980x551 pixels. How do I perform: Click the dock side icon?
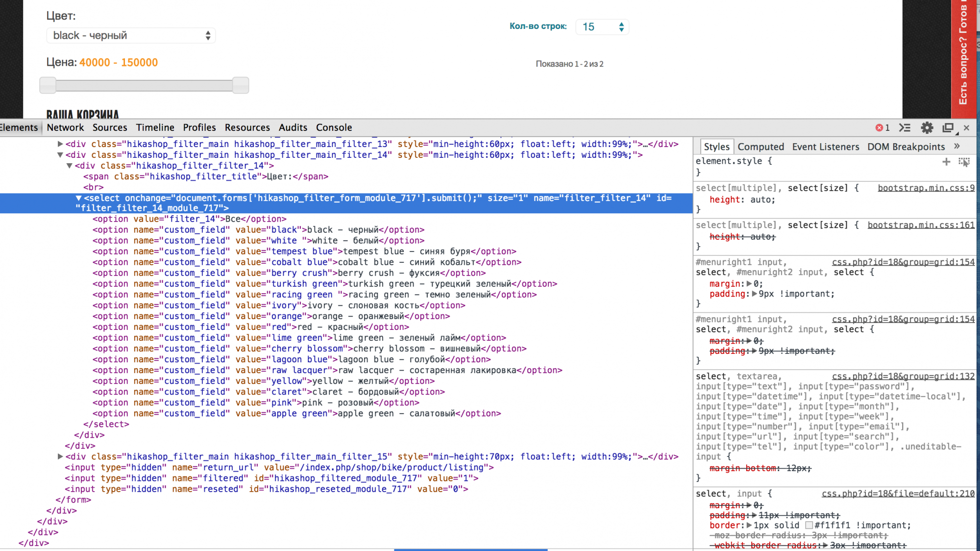[948, 128]
